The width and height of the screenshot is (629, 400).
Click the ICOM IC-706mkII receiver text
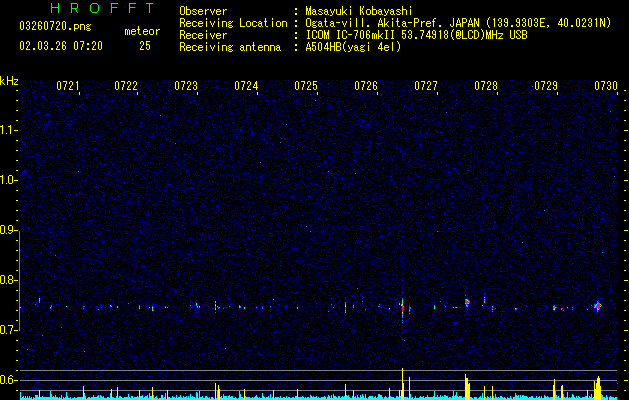pyautogui.click(x=416, y=35)
